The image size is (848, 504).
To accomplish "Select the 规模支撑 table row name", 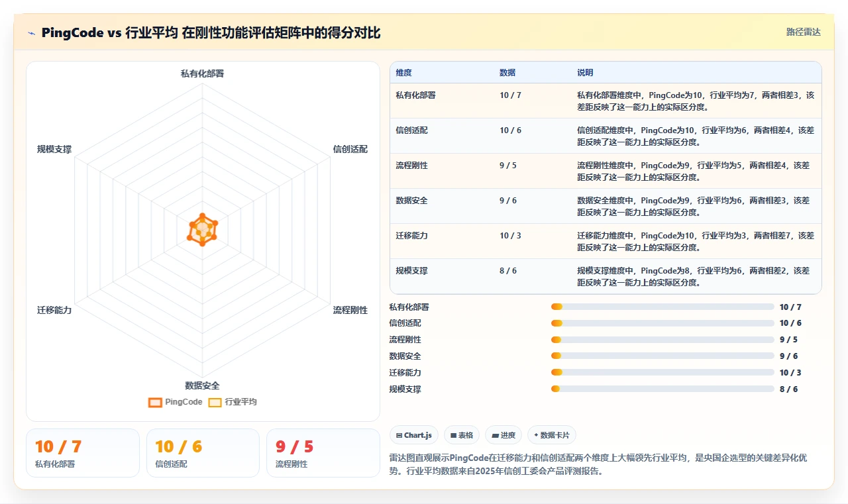I will [x=412, y=270].
